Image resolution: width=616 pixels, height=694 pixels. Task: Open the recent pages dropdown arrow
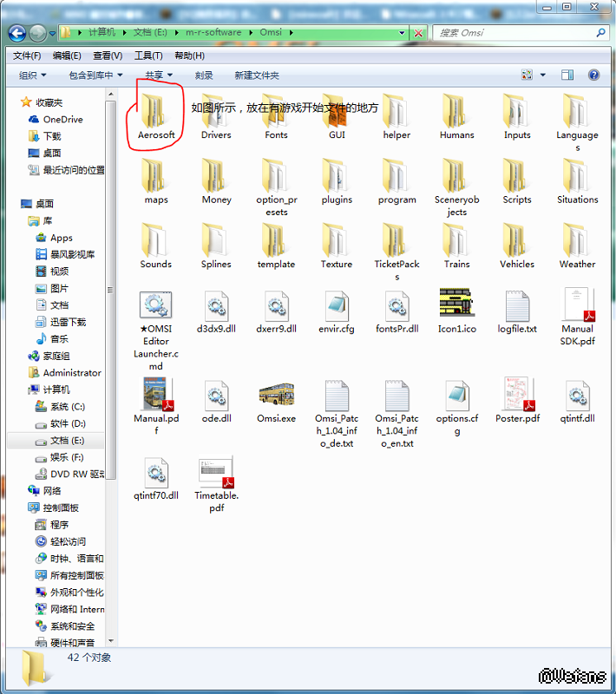click(52, 33)
